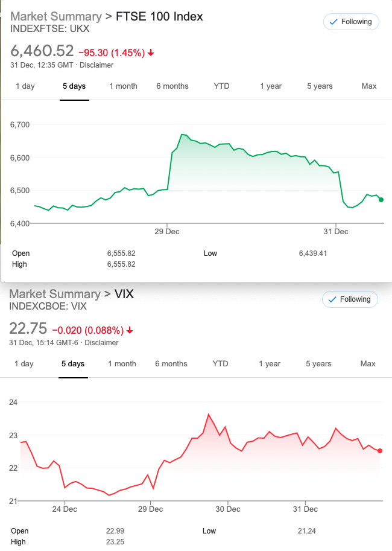Screen dimensions: 392x551
Task: Select the 1 day tab on VIX chart
Action: click(24, 364)
